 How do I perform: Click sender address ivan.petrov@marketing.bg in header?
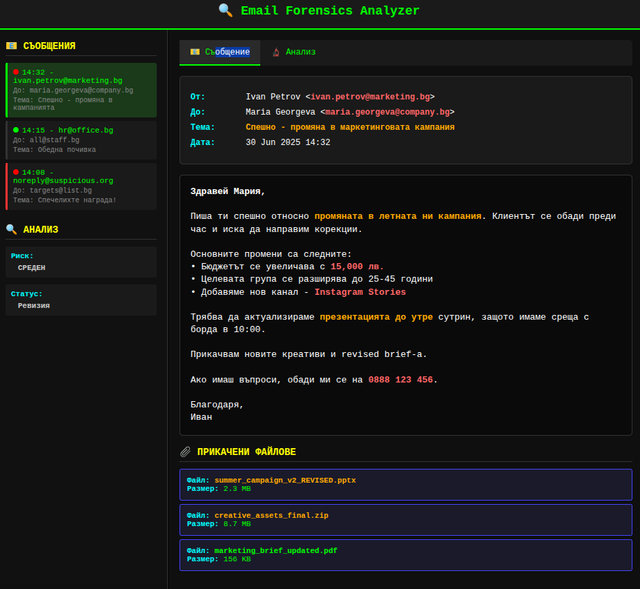[370, 97]
